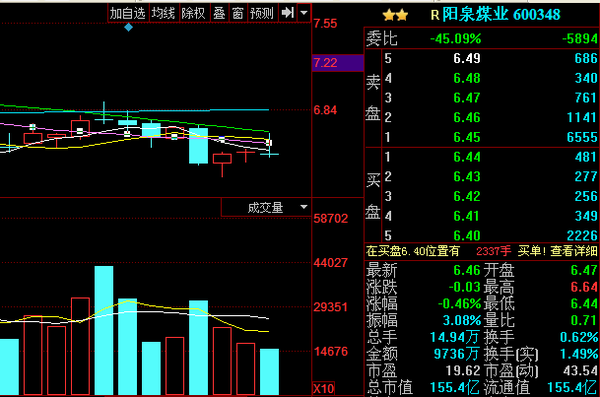Expand the toolbar dropdown arrow
The width and height of the screenshot is (600, 397).
point(304,13)
